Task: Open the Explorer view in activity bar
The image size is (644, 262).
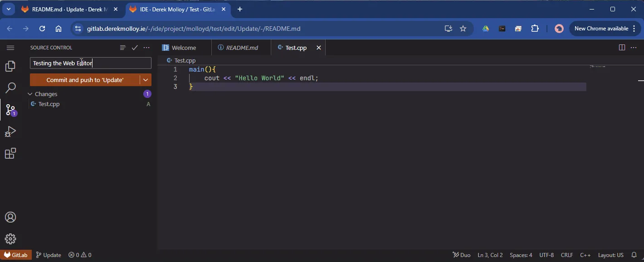Action: click(10, 66)
